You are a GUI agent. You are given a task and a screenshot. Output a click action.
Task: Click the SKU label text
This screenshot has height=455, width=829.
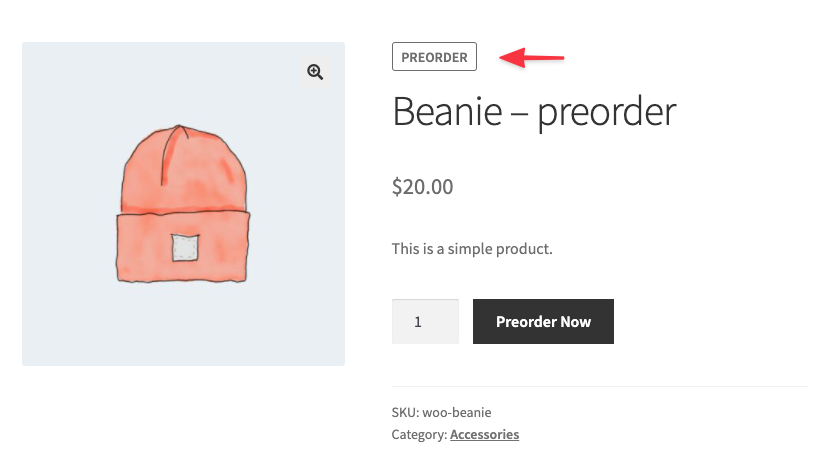tap(404, 412)
